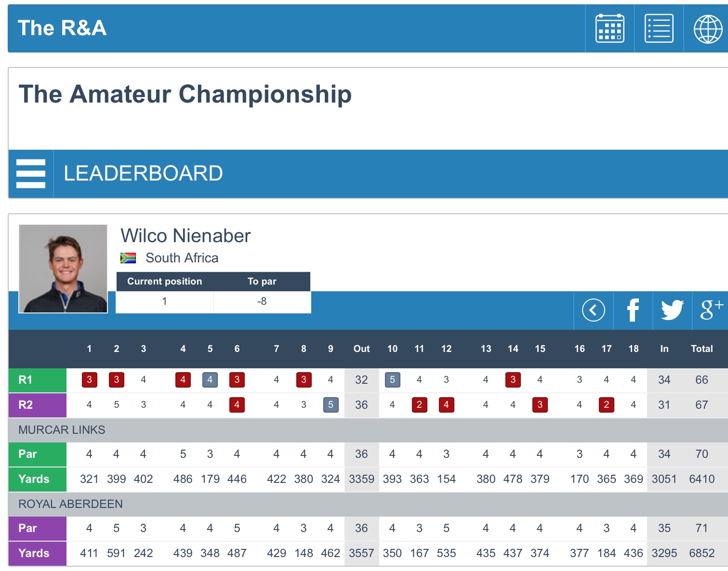The image size is (728, 571).
Task: Click the Royal Aberdeen course heading
Action: tap(70, 504)
